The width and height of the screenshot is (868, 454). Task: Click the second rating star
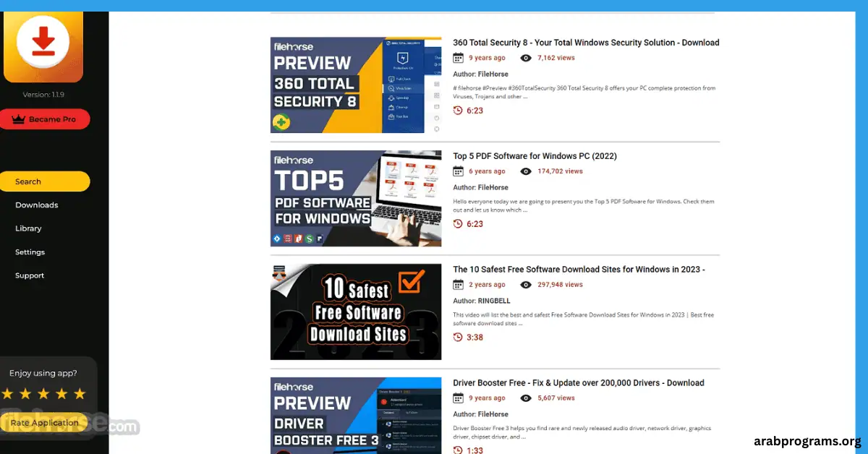(x=25, y=394)
